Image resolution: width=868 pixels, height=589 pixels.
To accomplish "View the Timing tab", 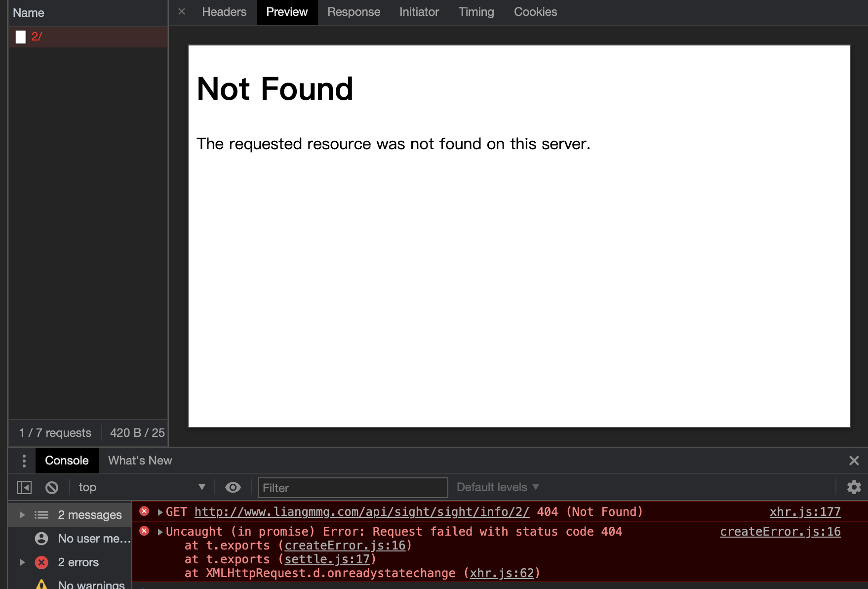I will tap(476, 12).
